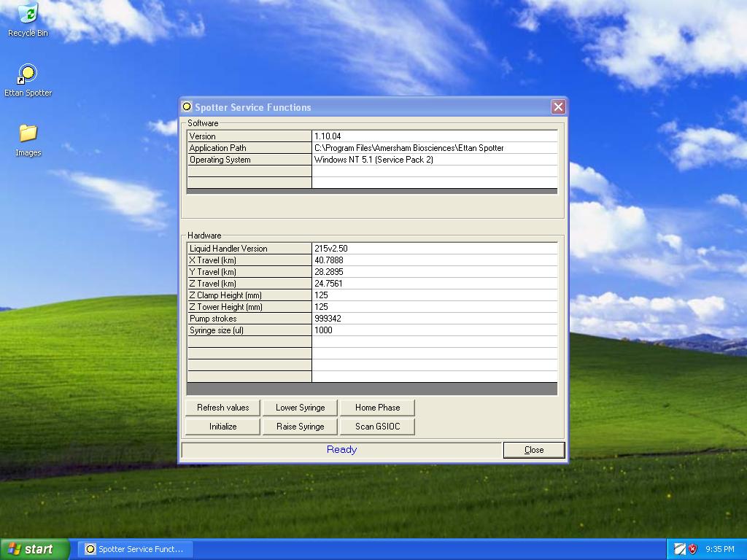
Task: Select the Pump strokes value cell
Action: 434,319
